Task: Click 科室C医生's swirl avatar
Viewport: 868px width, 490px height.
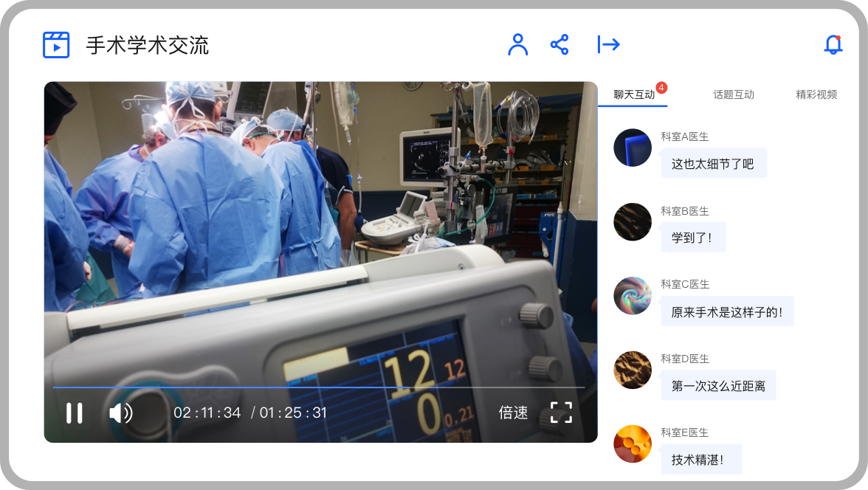Action: click(633, 296)
